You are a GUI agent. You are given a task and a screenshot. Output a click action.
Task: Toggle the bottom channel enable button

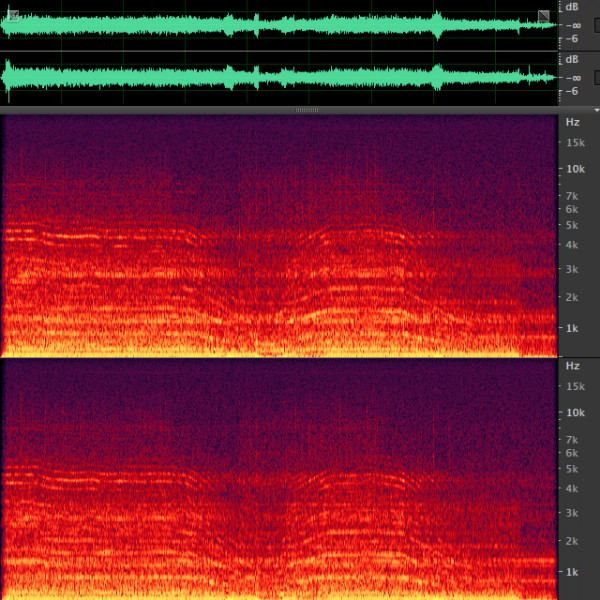pos(596,77)
